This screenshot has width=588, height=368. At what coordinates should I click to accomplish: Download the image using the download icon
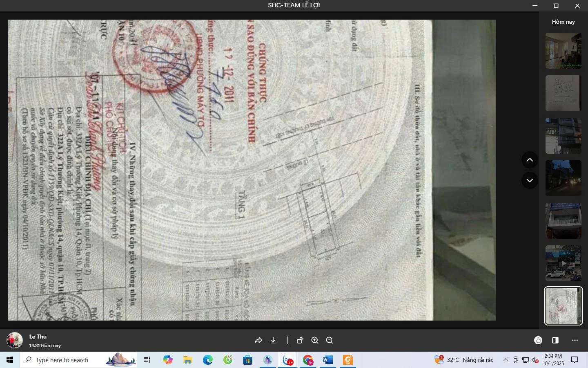pos(273,340)
